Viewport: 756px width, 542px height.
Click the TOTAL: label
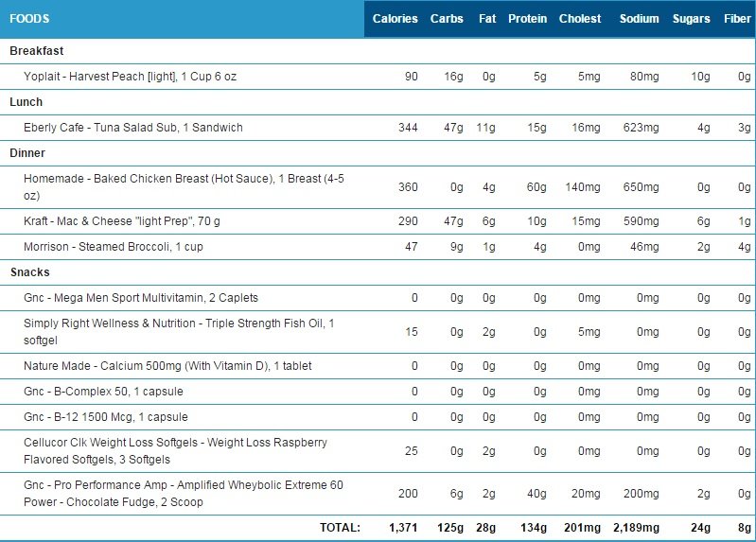click(340, 528)
